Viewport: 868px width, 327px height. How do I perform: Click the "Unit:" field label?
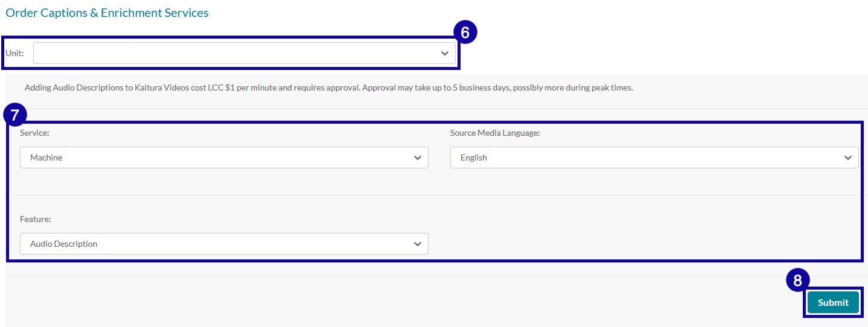[x=14, y=53]
